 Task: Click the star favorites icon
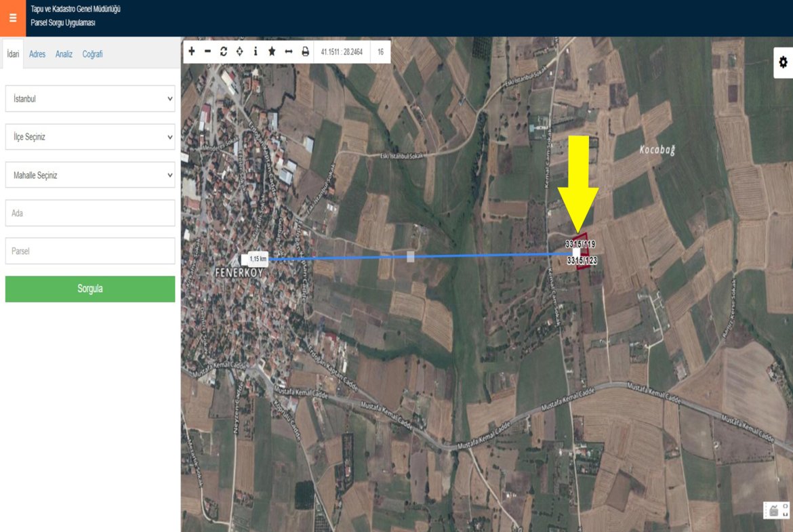click(272, 51)
